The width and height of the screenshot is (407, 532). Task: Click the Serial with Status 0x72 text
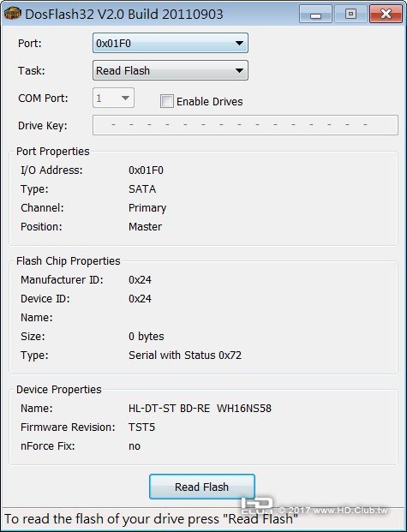tap(185, 356)
